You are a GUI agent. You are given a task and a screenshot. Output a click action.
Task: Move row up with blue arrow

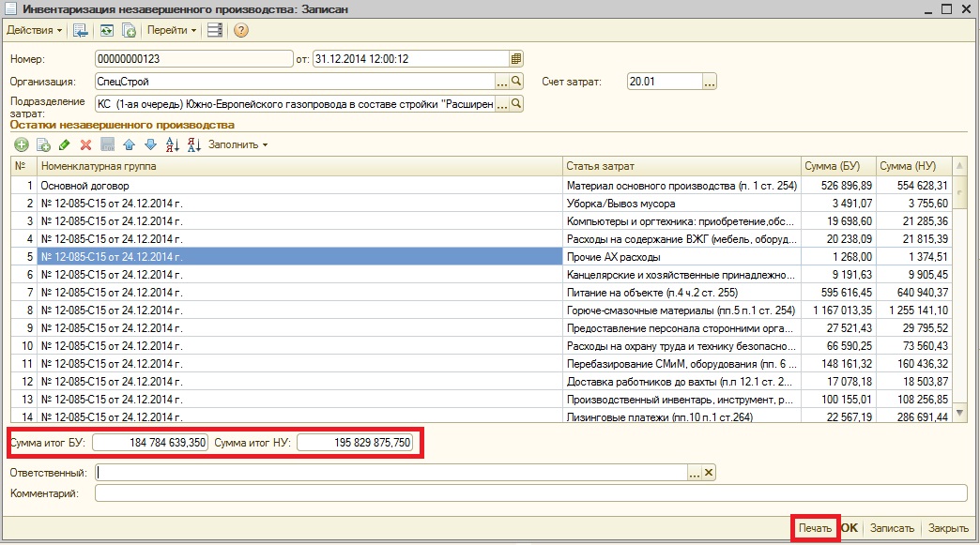click(x=129, y=144)
